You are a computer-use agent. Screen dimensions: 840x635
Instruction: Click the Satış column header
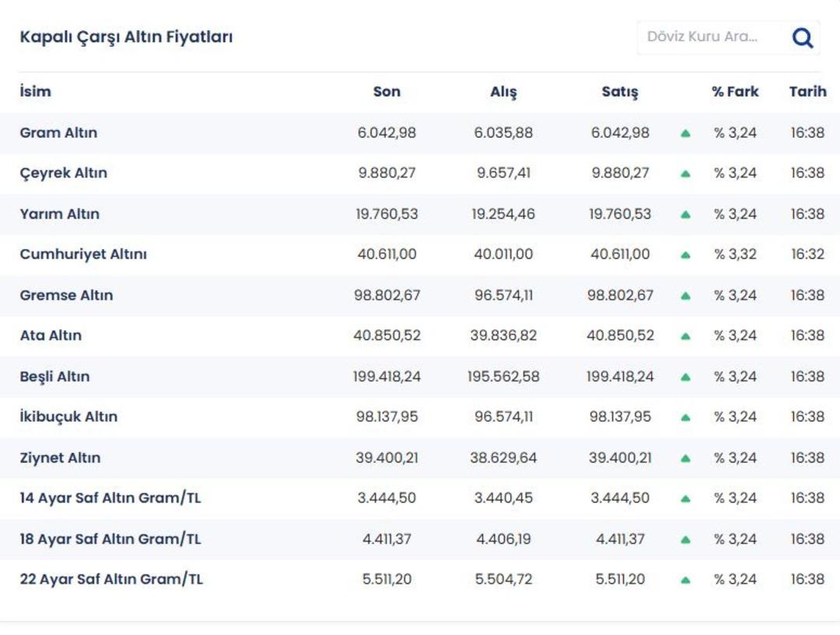[620, 92]
